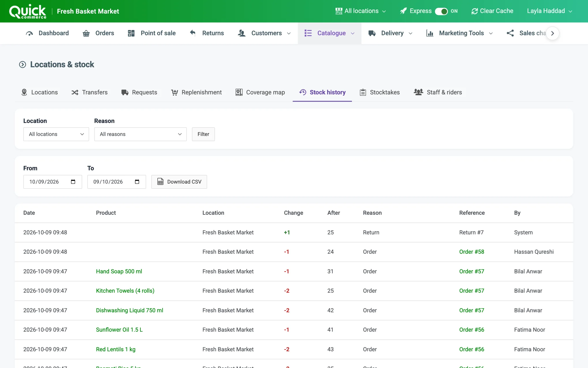Click the Marketing Tools chart icon
The width and height of the screenshot is (588, 368).
click(430, 33)
